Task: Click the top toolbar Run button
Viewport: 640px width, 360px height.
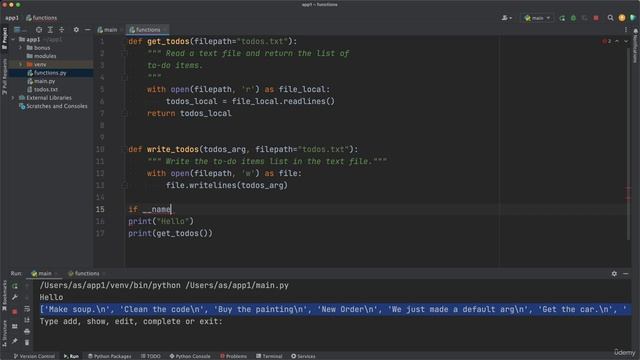Action: click(x=562, y=18)
